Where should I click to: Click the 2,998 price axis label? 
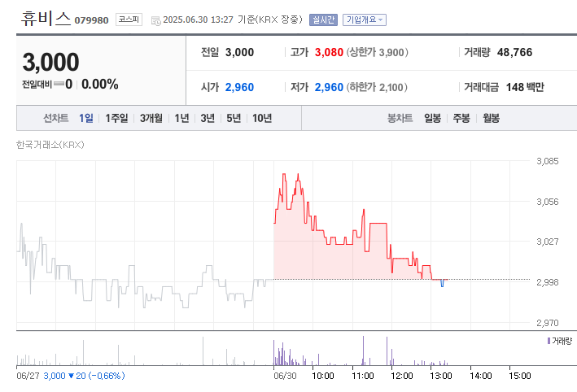click(547, 282)
